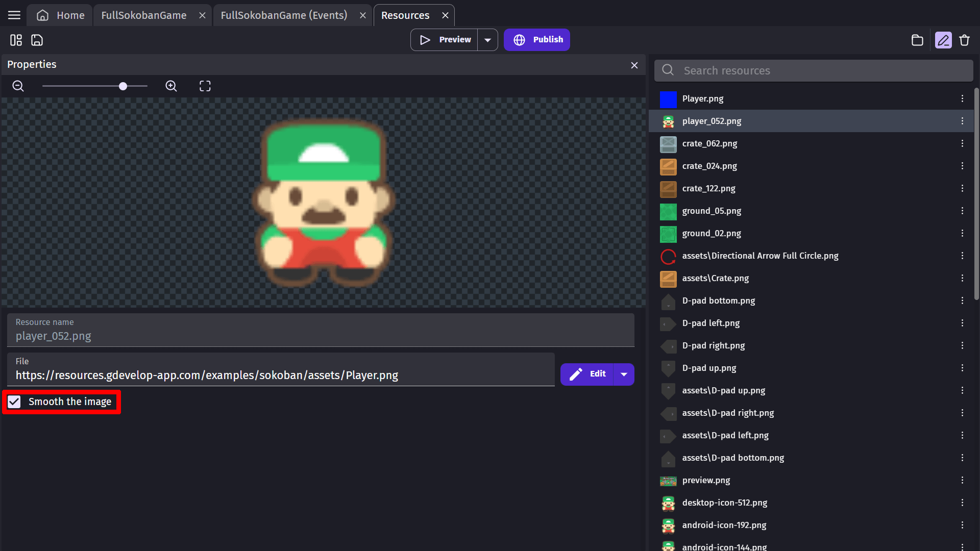This screenshot has width=980, height=551.
Task: Click the zoom in magnifier icon
Action: point(171,86)
